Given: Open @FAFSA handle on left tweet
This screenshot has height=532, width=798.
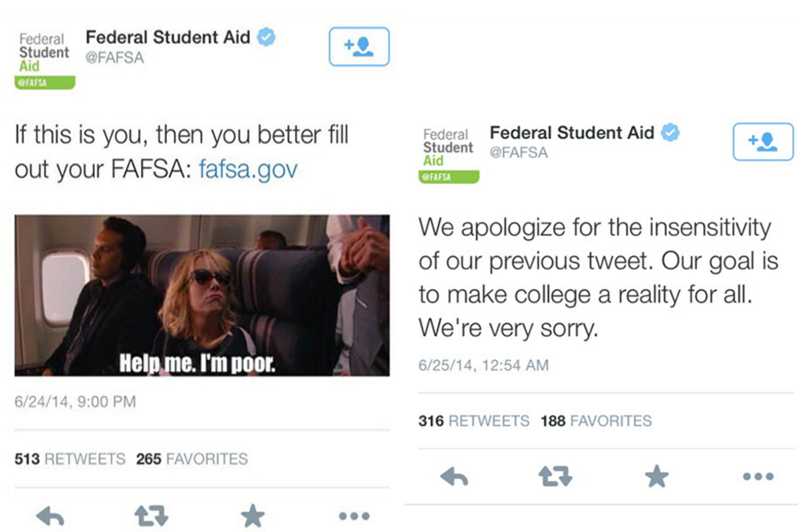Looking at the screenshot, I should (114, 58).
